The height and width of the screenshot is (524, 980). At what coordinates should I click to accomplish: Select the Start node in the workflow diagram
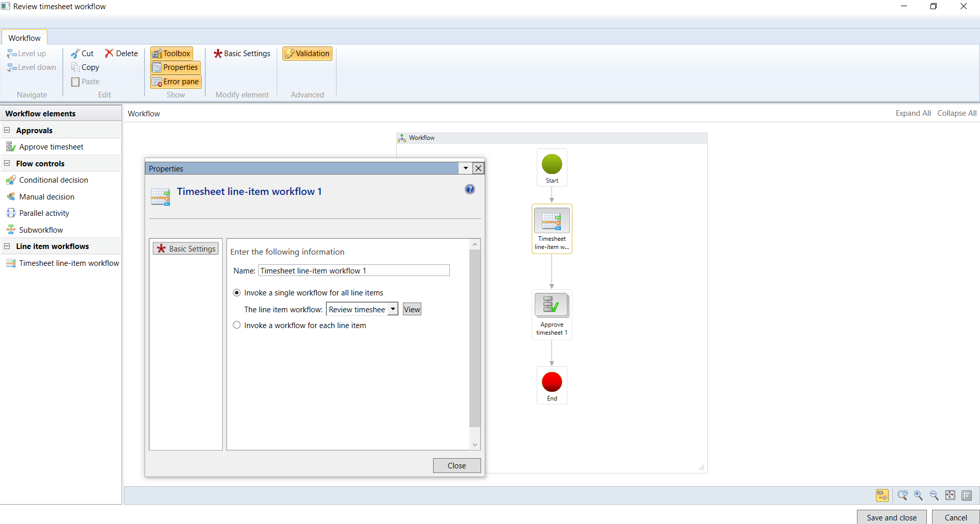pyautogui.click(x=552, y=167)
